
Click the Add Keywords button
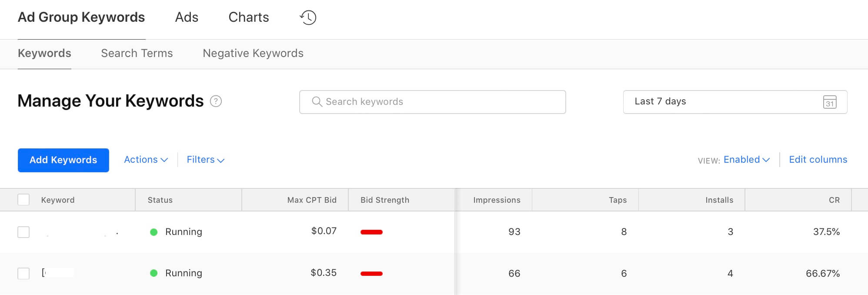tap(63, 160)
